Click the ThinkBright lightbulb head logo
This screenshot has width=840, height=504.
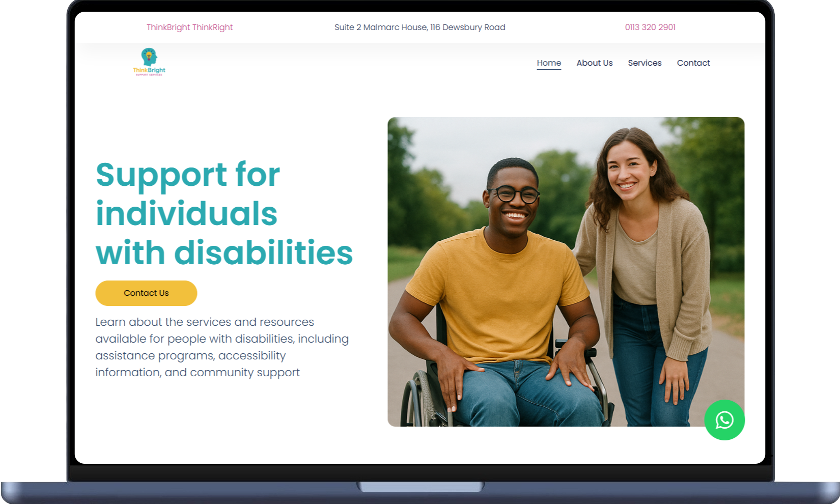pyautogui.click(x=149, y=62)
